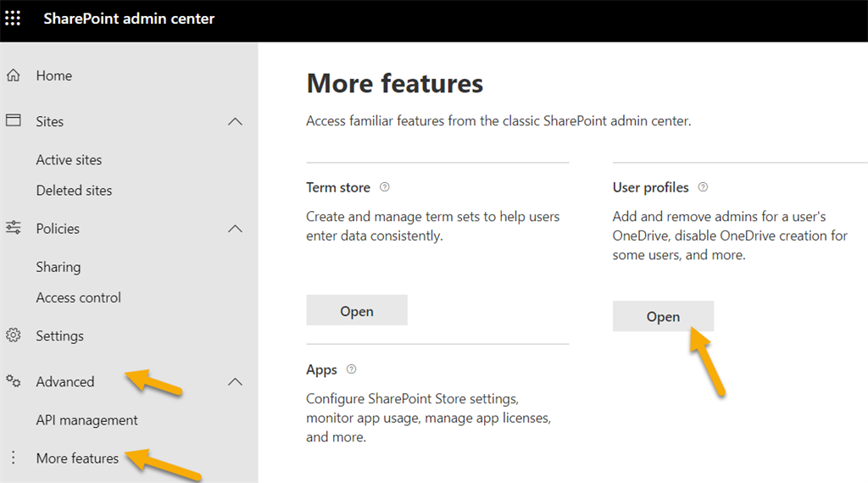Click the Policies sliders icon
This screenshot has height=483, width=868.
pos(14,227)
